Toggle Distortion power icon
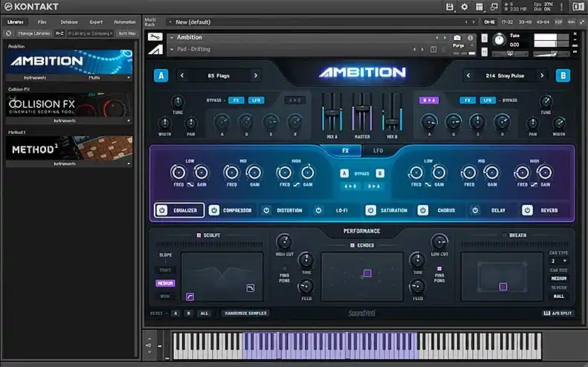Viewport: 588px width, 367px height. point(266,210)
